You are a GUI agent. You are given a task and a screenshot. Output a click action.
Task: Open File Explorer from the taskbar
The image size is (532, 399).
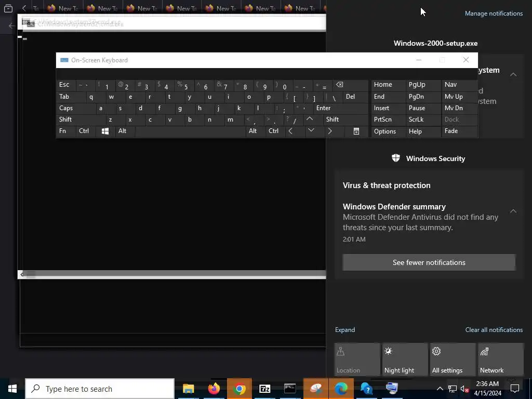coord(188,389)
